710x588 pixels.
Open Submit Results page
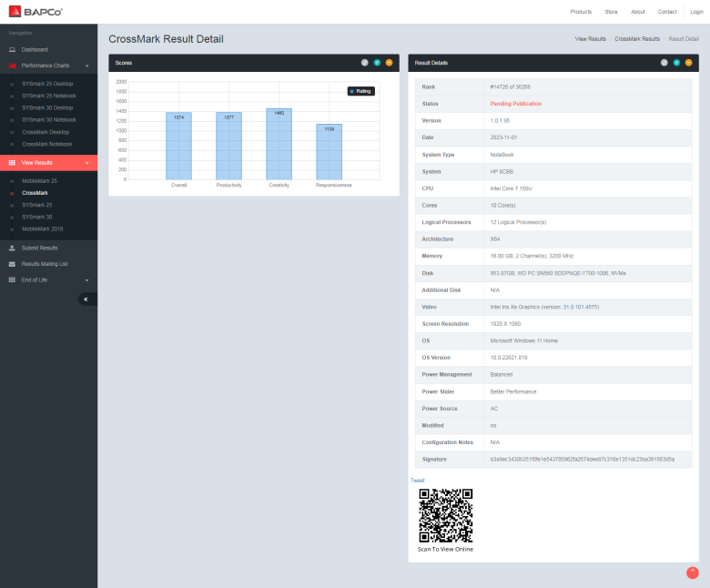[39, 248]
